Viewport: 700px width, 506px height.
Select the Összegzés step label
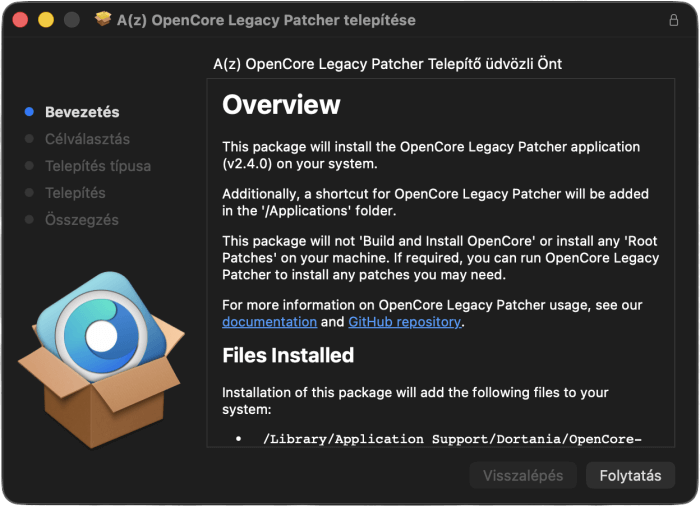82,220
